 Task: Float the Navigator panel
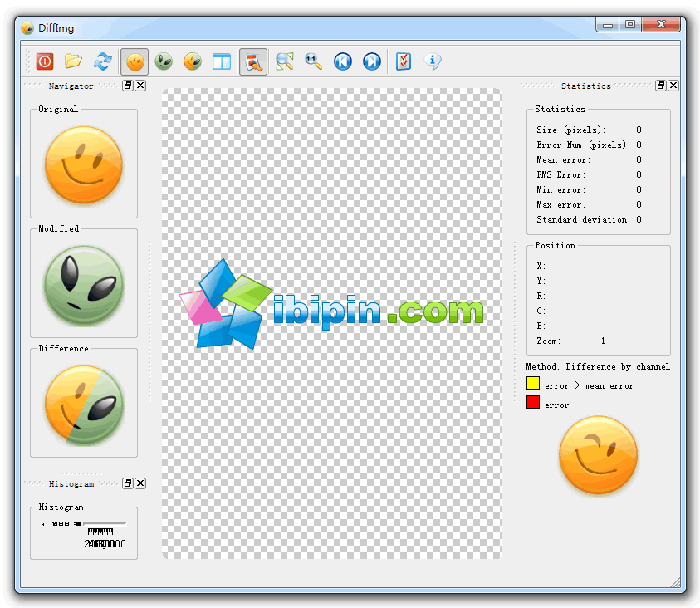(128, 86)
